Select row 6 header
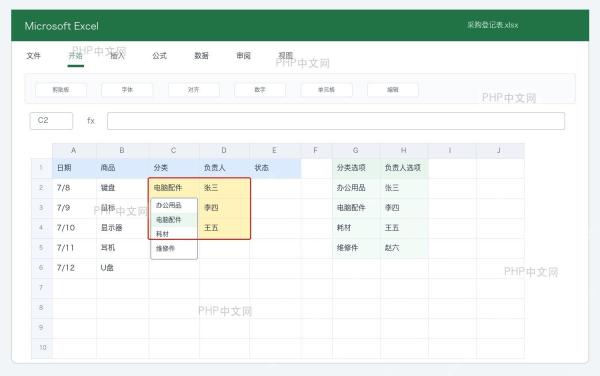Image resolution: width=600 pixels, height=376 pixels. [42, 268]
